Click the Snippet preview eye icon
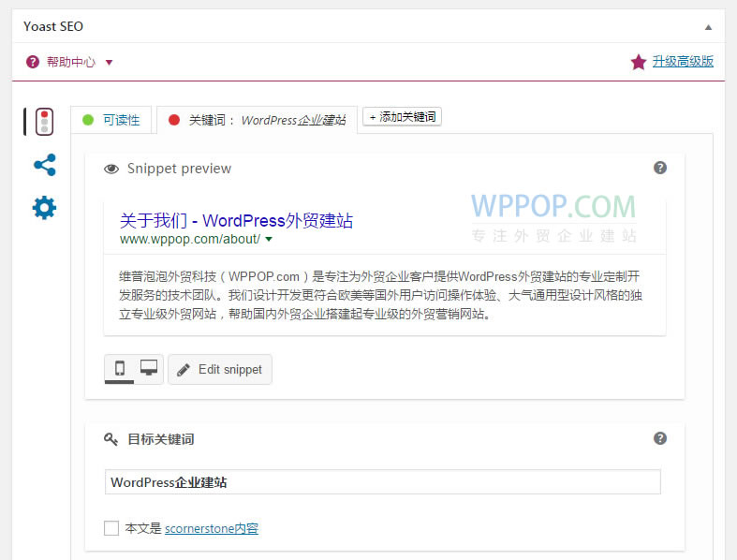This screenshot has width=737, height=560. [111, 169]
